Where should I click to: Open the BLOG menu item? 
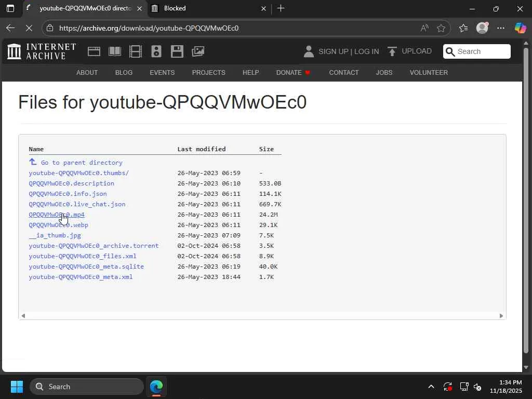(124, 73)
